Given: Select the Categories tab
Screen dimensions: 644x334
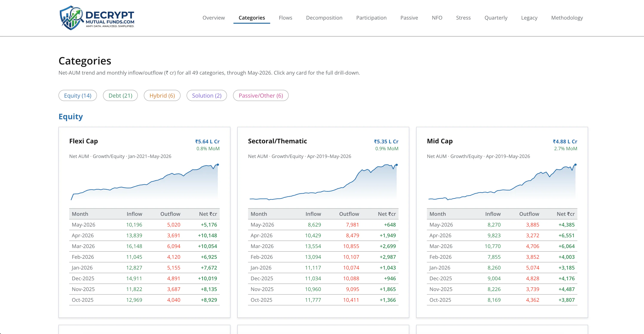Looking at the screenshot, I should (252, 18).
